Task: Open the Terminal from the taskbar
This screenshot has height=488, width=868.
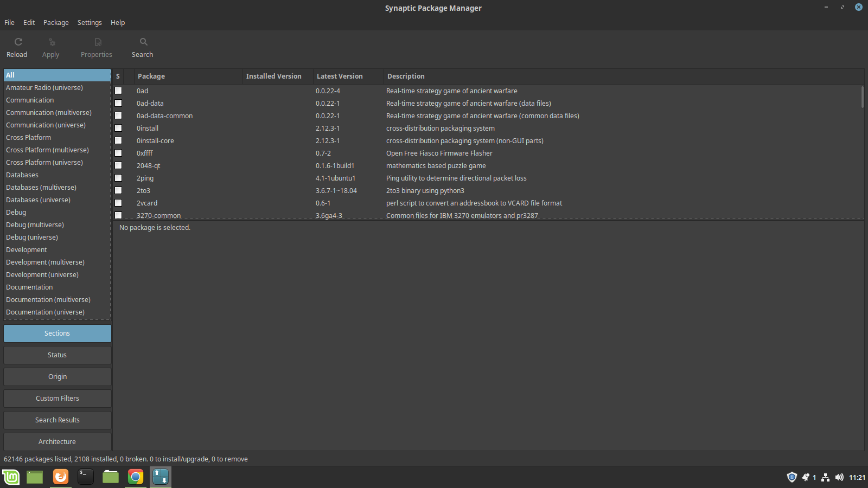Action: pyautogui.click(x=86, y=477)
